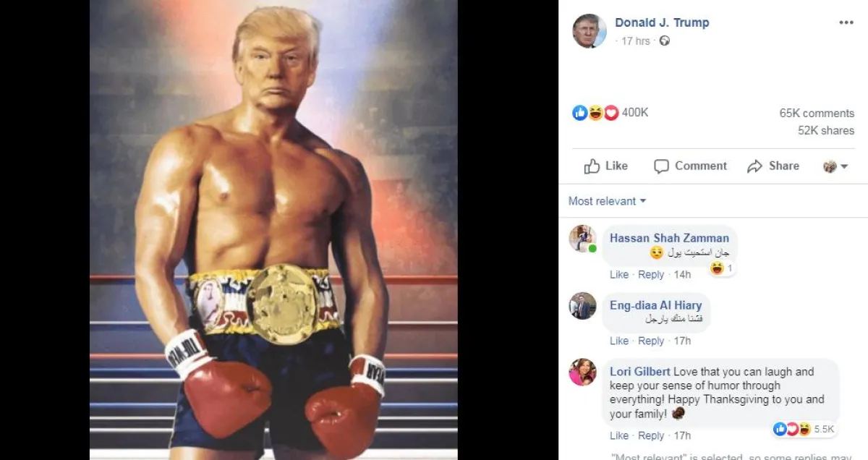Click the Comment speech bubble icon
The image size is (868, 460).
[661, 166]
